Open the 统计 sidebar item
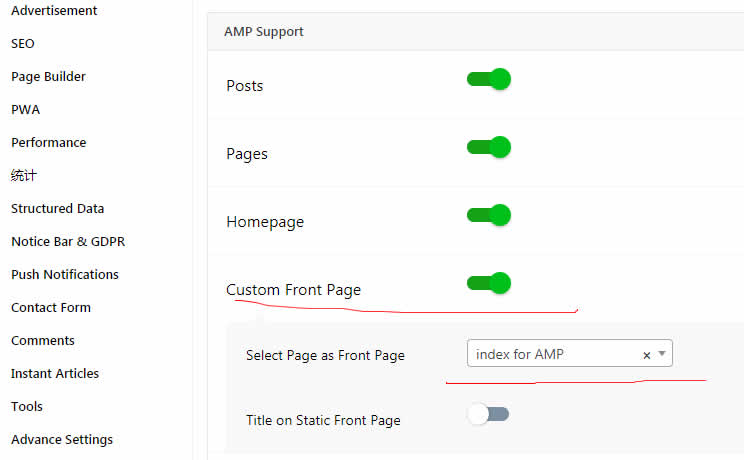This screenshot has height=460, width=744. (24, 176)
